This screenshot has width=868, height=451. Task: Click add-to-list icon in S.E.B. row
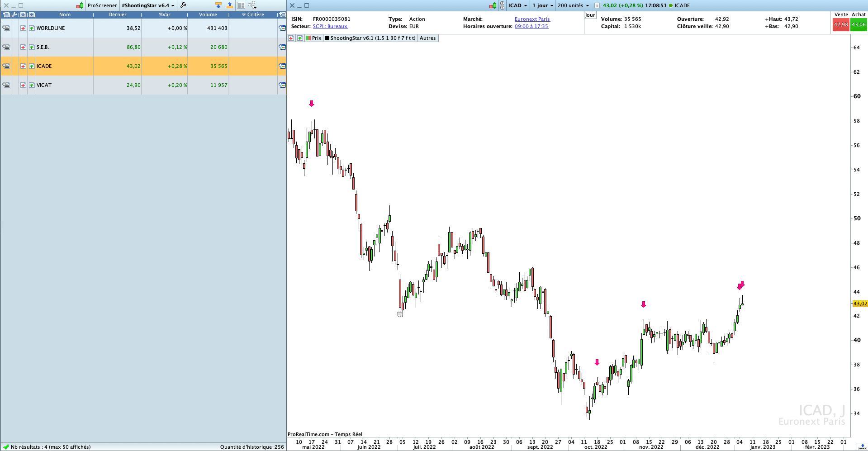(6, 47)
